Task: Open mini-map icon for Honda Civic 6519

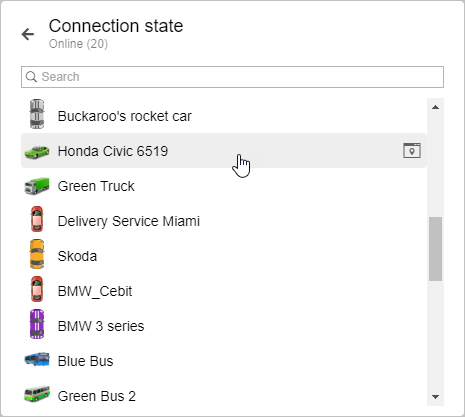Action: pyautogui.click(x=412, y=151)
